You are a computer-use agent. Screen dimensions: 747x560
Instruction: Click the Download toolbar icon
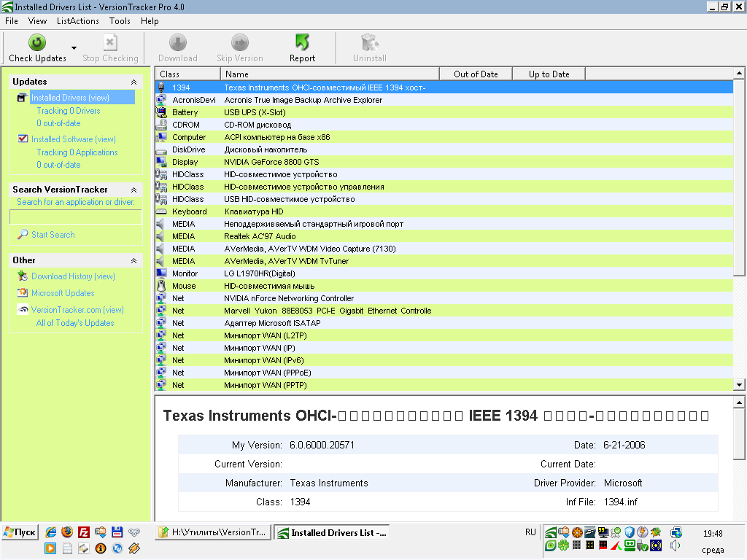(178, 43)
